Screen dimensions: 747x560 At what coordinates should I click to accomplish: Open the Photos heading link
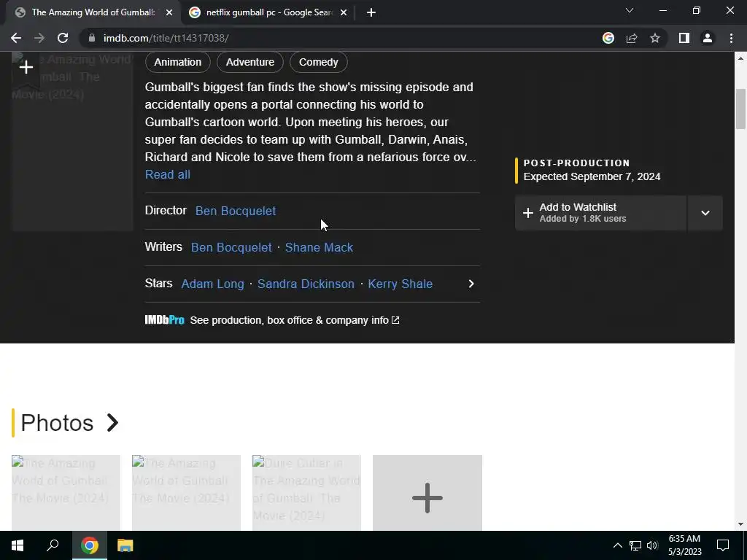[57, 423]
